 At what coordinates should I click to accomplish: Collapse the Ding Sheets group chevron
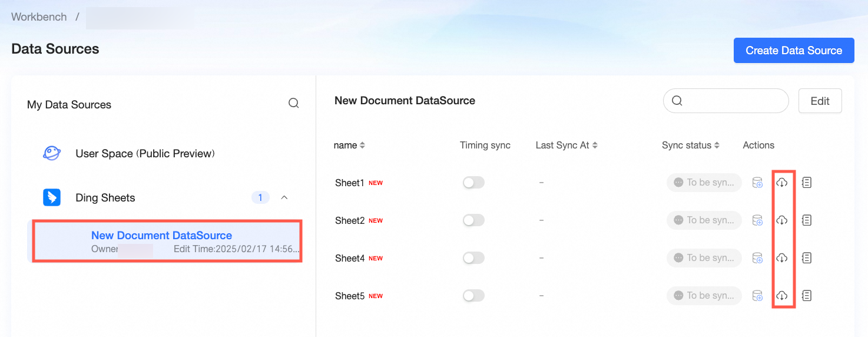[x=284, y=197]
